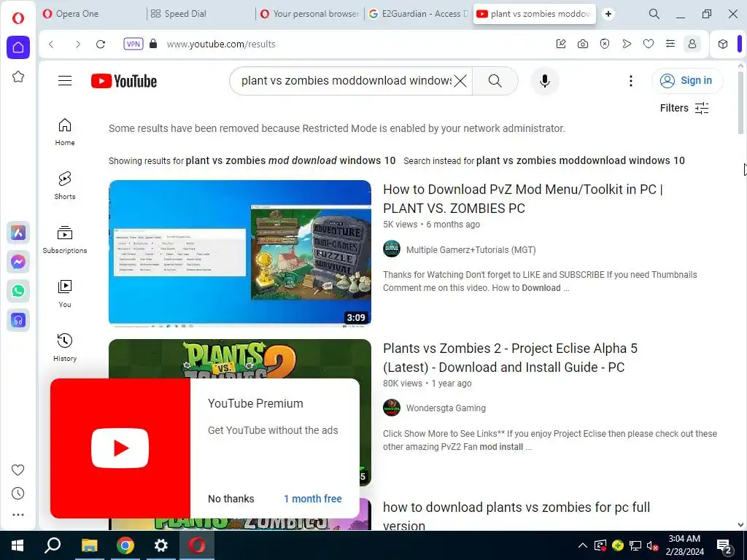Go to YouTube home via logo
This screenshot has height=560, width=747.
click(x=124, y=81)
